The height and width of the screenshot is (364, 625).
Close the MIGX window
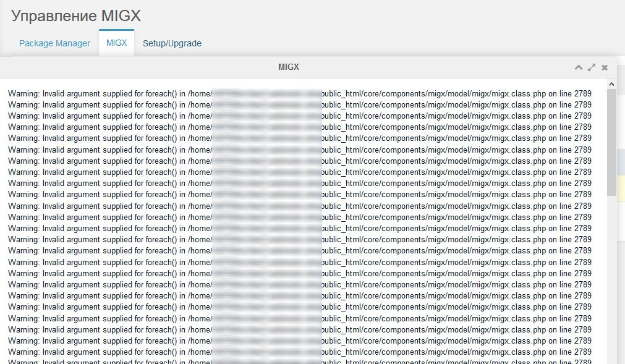click(605, 67)
